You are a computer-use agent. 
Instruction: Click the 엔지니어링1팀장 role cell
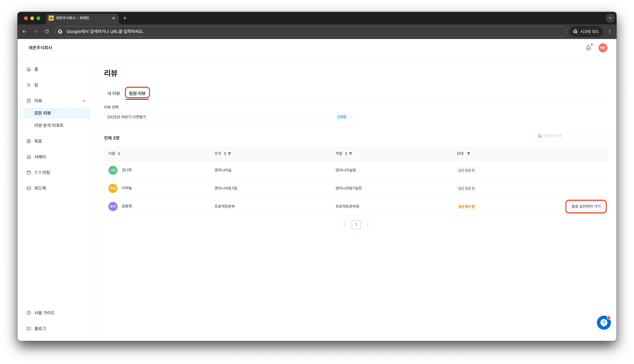click(349, 188)
